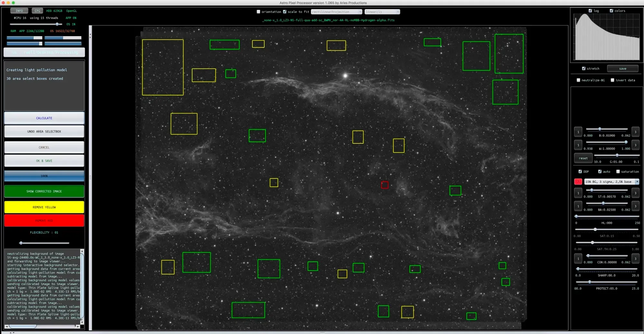The width and height of the screenshot is (644, 334).
Task: Expand the linear(l) interpolation dropdown
Action: 382,12
